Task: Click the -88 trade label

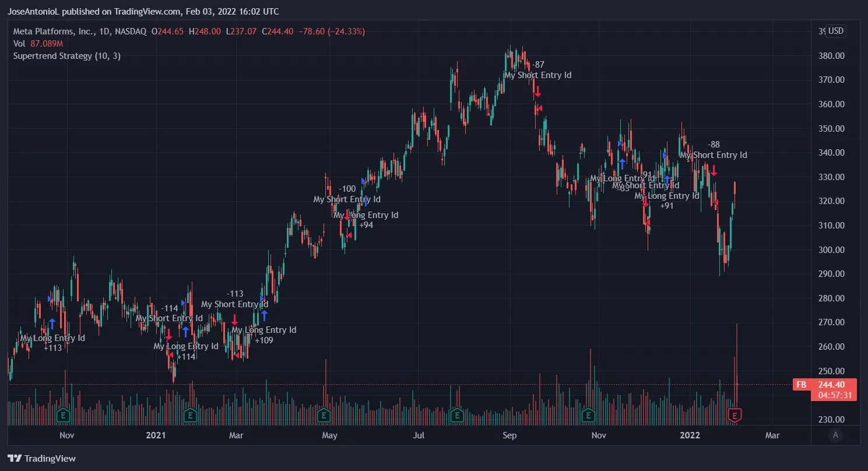Action: pyautogui.click(x=714, y=145)
